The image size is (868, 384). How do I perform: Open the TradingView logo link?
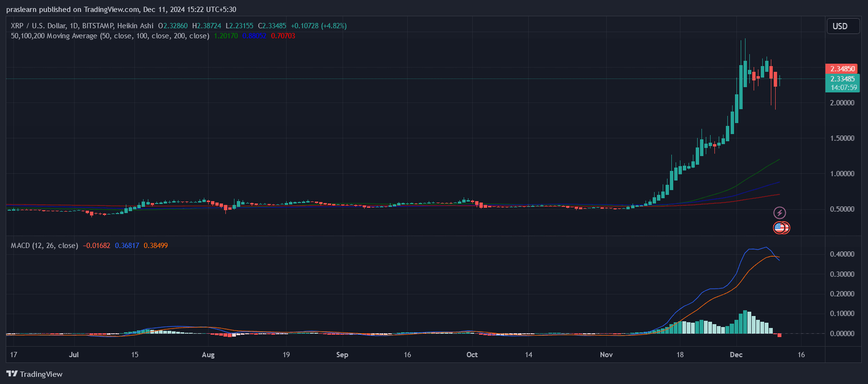[34, 374]
